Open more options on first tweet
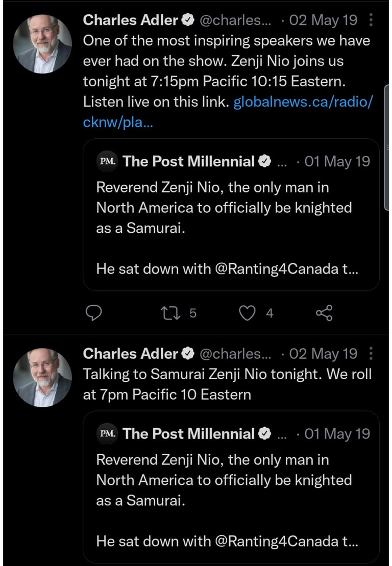 (371, 20)
